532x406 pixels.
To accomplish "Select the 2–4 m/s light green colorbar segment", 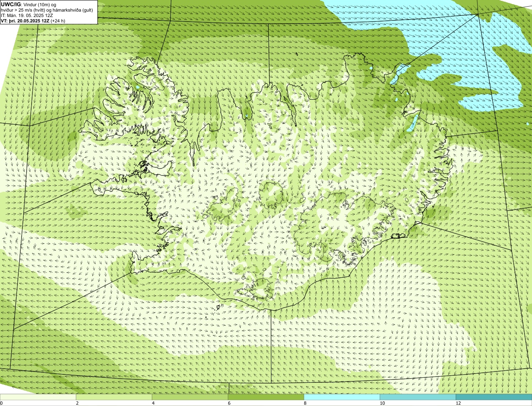I will pos(114,397).
